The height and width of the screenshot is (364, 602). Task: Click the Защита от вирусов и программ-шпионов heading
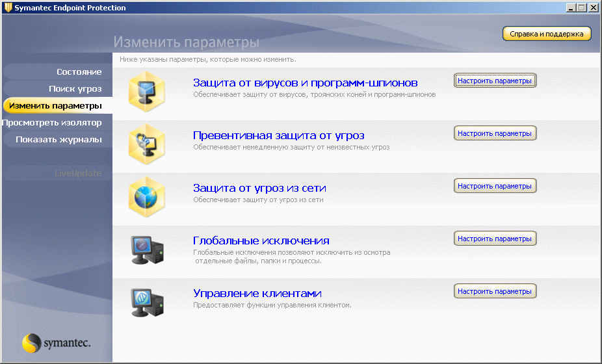tap(305, 83)
